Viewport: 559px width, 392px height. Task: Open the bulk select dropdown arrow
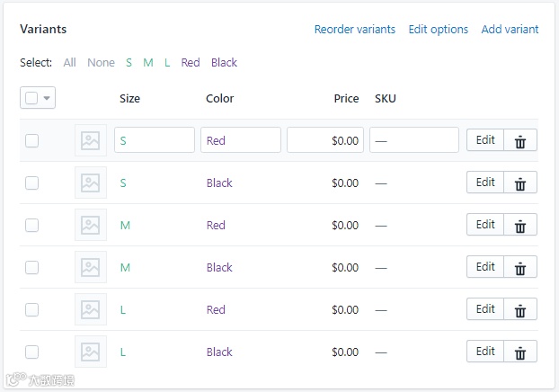[47, 98]
